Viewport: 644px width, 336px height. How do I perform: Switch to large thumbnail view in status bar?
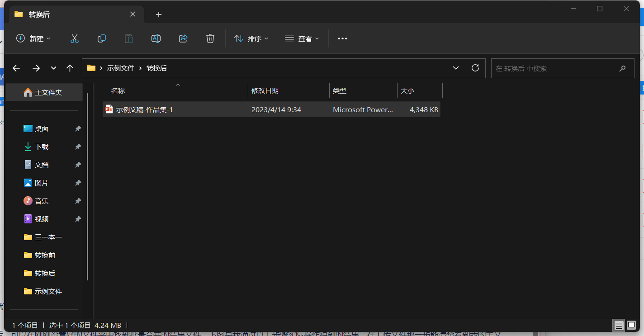[x=631, y=325]
